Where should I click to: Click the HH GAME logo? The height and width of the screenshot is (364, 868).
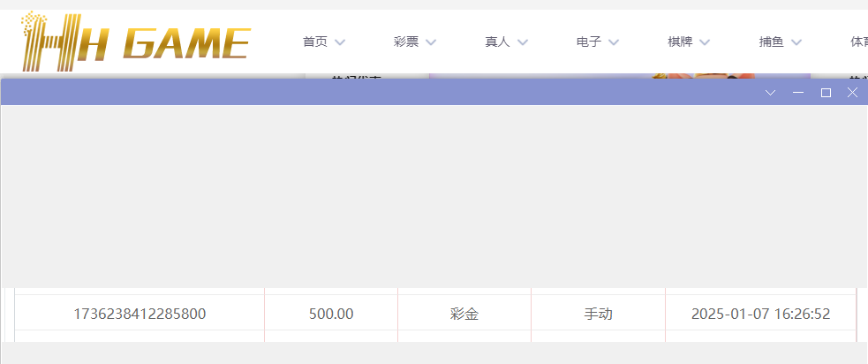click(135, 42)
